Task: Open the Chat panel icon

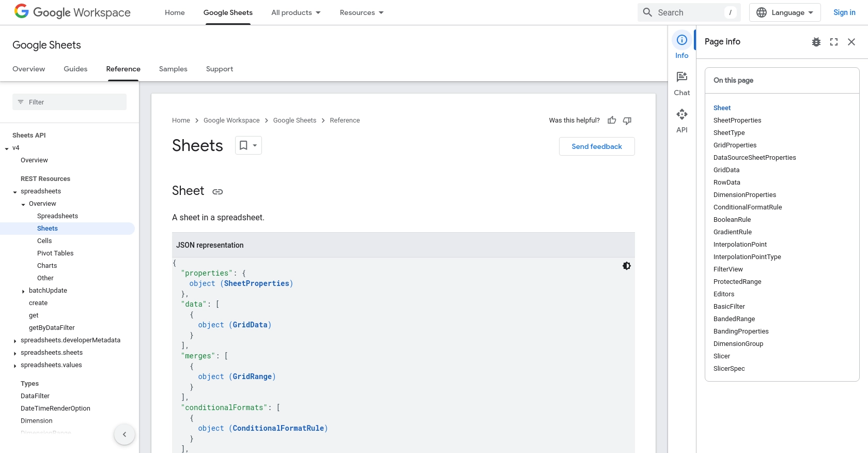Action: point(682,77)
